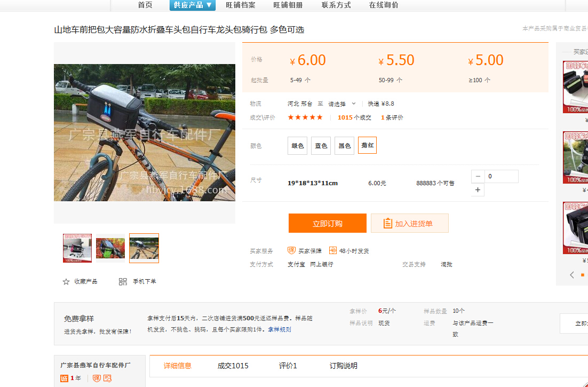Click the clipboard icon on 加入进货单

click(388, 224)
